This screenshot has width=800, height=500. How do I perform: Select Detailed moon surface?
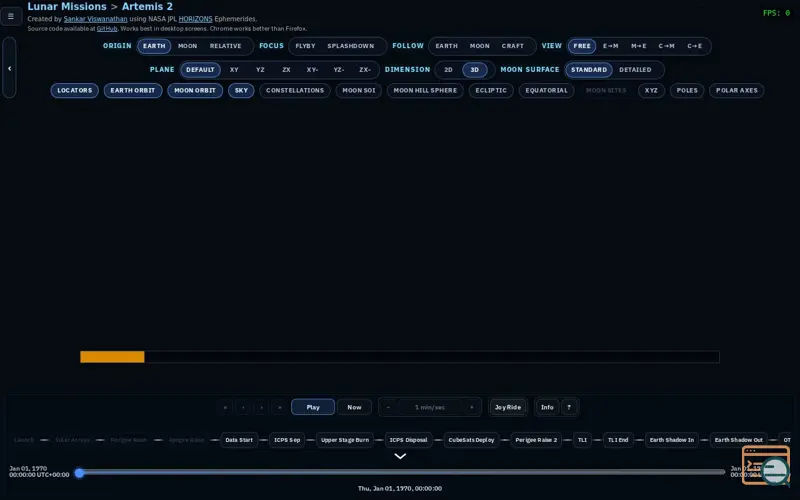coord(635,69)
